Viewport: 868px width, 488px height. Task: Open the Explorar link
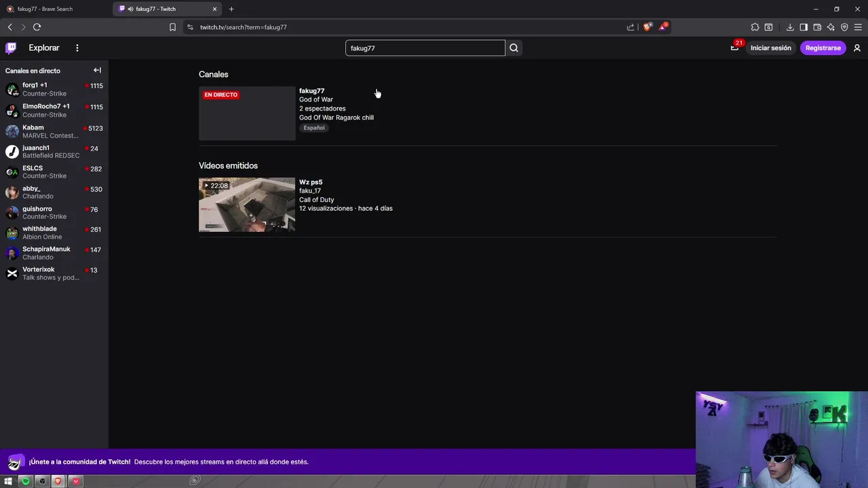[44, 47]
